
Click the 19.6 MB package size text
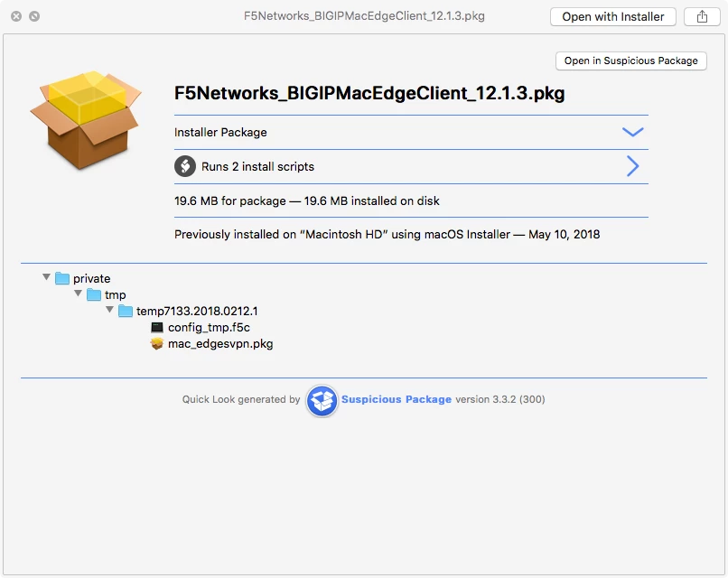pos(307,201)
